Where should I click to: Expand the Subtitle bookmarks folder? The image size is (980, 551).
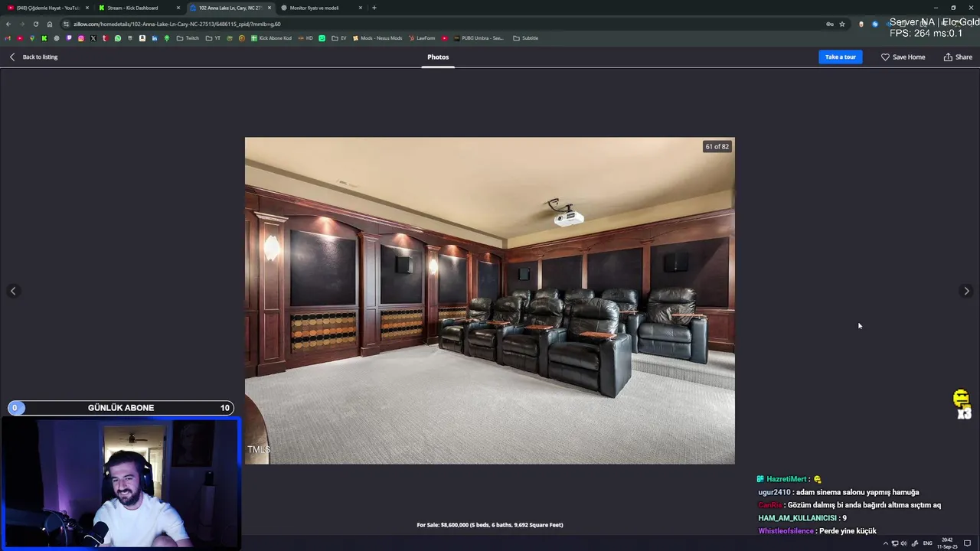(526, 38)
